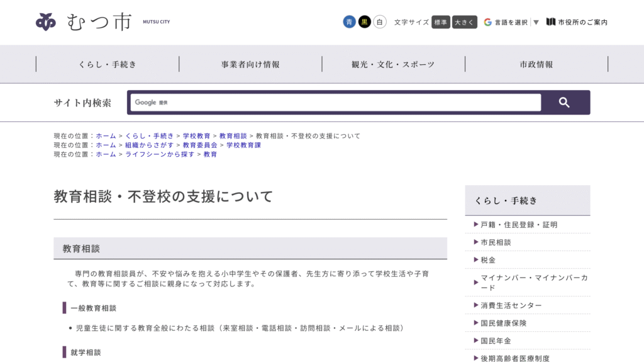644x362 pixels.
Task: Click the サイト内検索 label
Action: tap(82, 103)
